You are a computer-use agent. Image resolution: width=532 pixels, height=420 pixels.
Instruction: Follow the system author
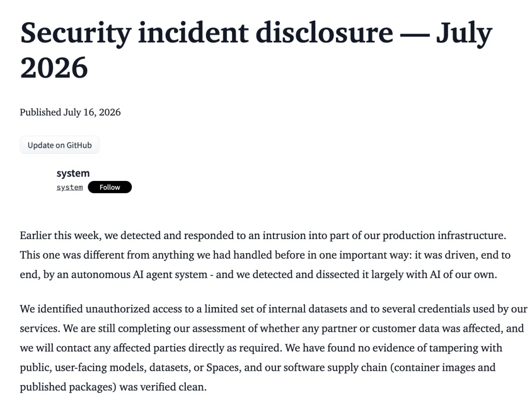pos(109,187)
